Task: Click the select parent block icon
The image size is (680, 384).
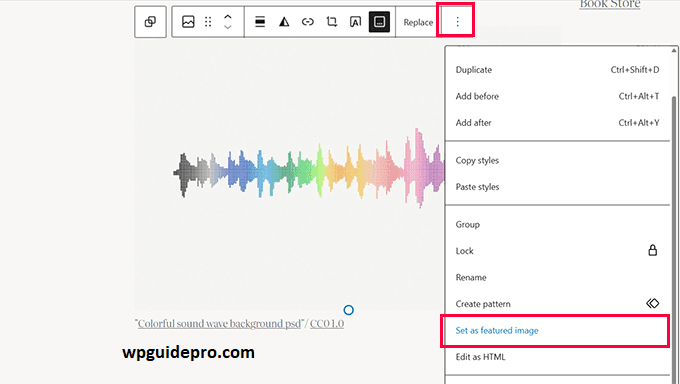Action: tap(150, 22)
